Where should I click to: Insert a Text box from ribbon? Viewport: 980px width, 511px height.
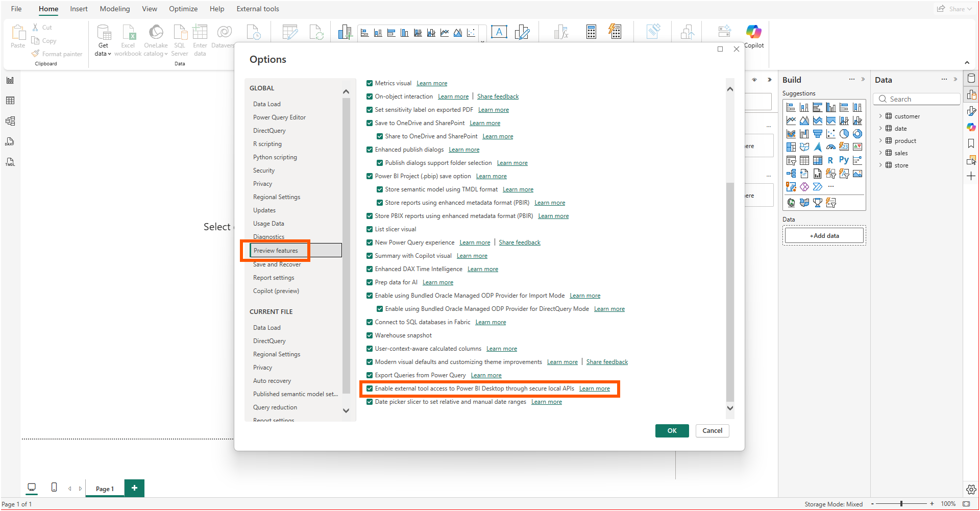[499, 32]
